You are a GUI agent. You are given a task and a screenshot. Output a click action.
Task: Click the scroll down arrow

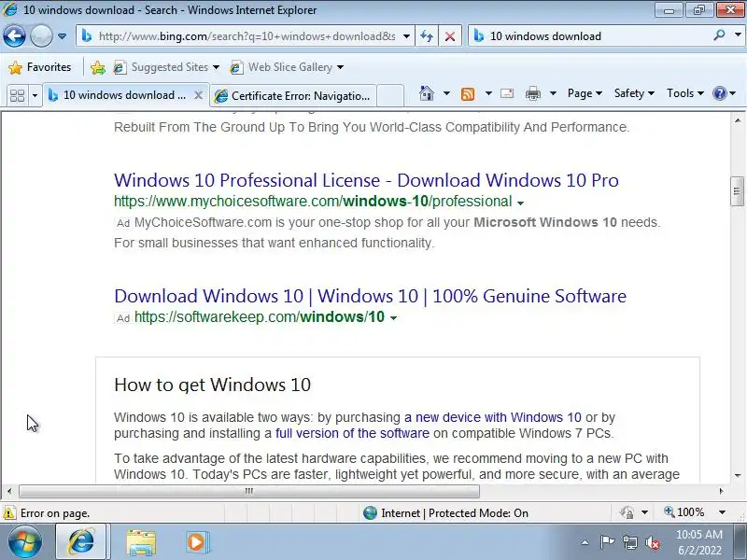coord(738,476)
